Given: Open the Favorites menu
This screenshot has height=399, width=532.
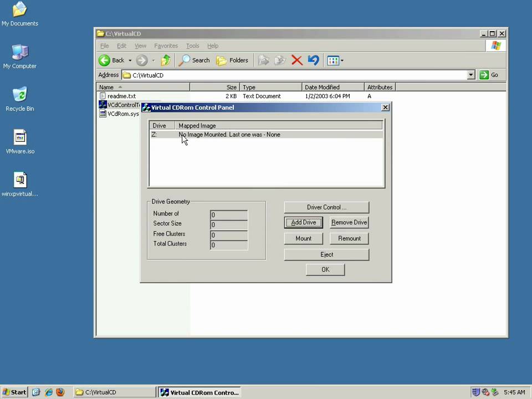Looking at the screenshot, I should click(166, 46).
